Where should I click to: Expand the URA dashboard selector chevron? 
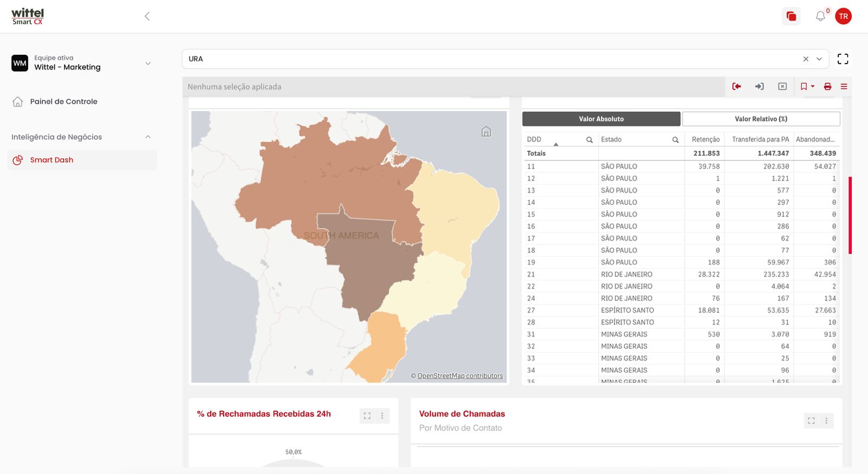pos(819,59)
